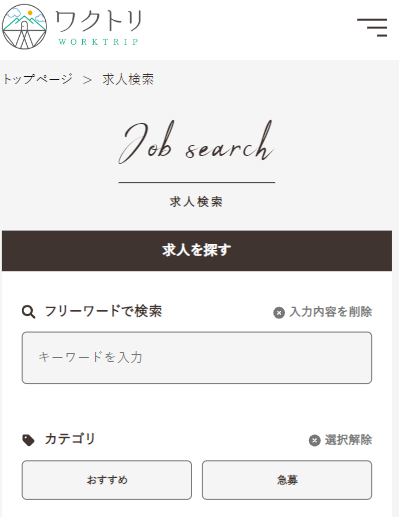Click the Job search script heading
The image size is (399, 517).
pyautogui.click(x=196, y=143)
